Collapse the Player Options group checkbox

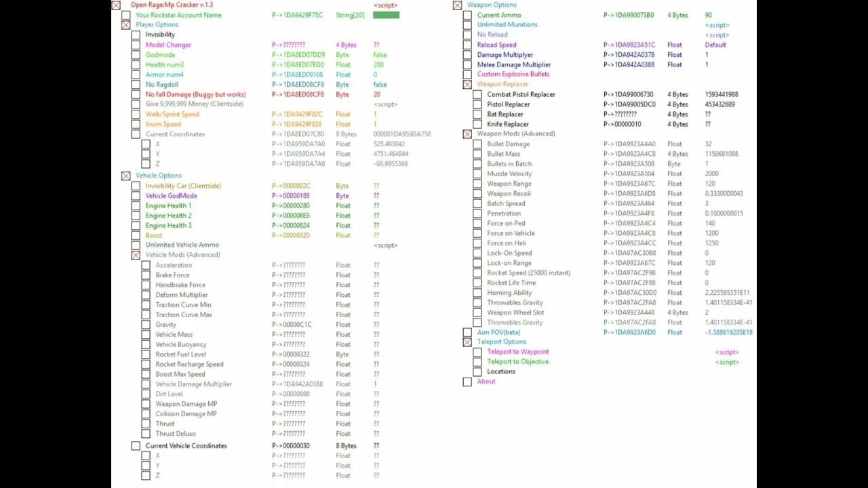tap(126, 24)
